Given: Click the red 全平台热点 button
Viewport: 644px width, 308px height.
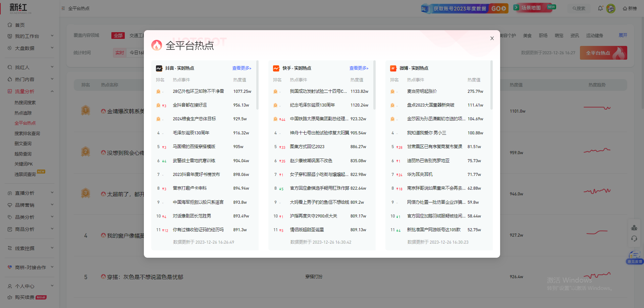Looking at the screenshot, I should point(603,53).
